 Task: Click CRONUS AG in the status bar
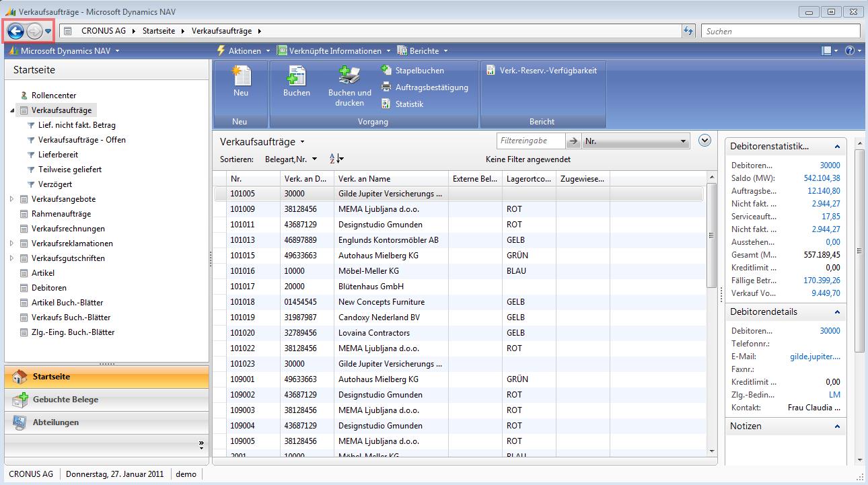click(x=31, y=474)
